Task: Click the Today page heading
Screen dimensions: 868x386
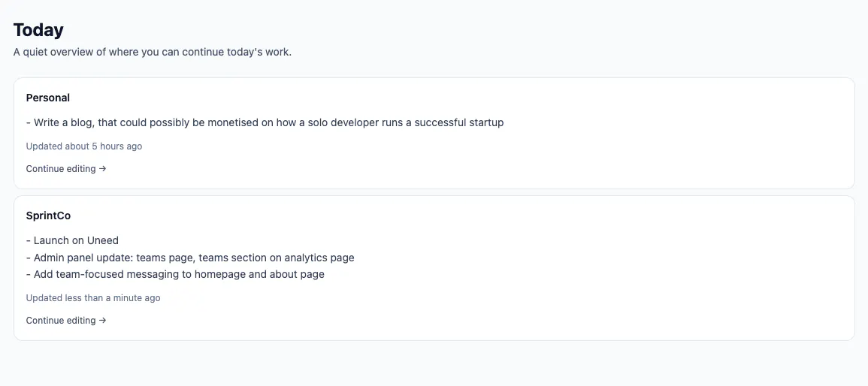Action: click(x=38, y=30)
